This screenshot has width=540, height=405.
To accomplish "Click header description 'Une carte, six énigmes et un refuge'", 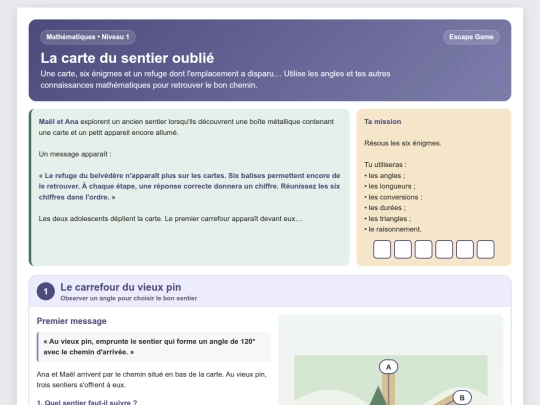I will (x=215, y=79).
